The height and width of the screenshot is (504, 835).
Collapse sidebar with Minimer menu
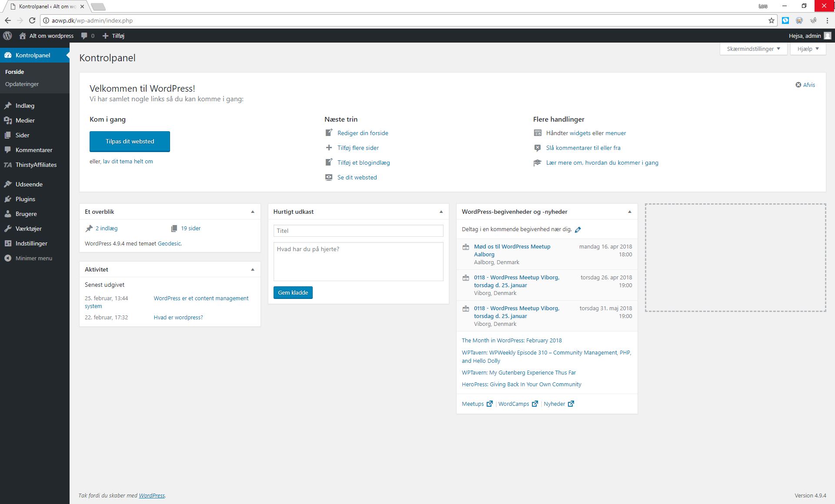pyautogui.click(x=33, y=258)
